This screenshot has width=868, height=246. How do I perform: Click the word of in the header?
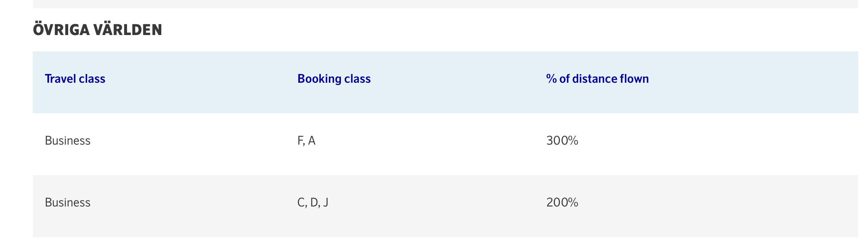pos(564,79)
